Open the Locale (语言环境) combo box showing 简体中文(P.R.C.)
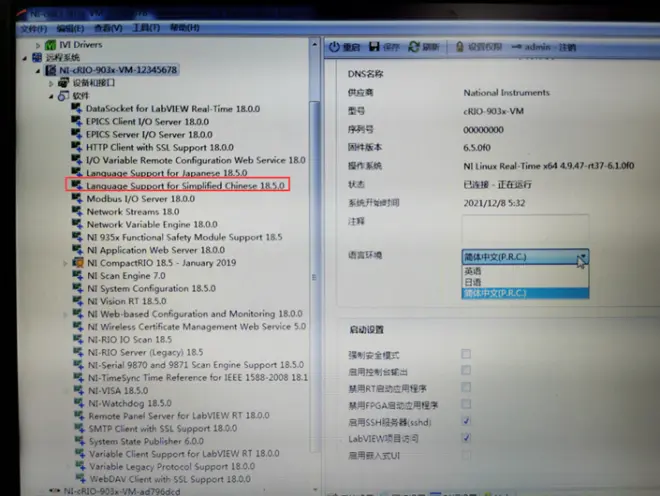The width and height of the screenshot is (660, 496). point(525,256)
